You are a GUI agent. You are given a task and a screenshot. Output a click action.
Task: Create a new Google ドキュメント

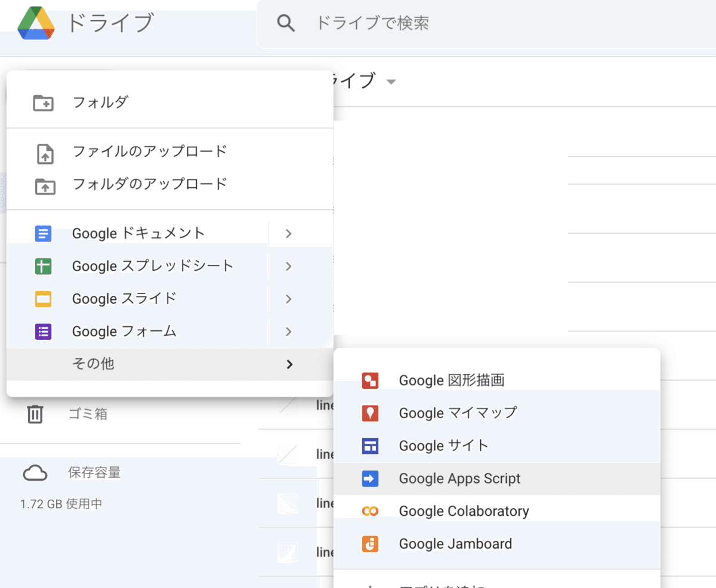(x=138, y=233)
